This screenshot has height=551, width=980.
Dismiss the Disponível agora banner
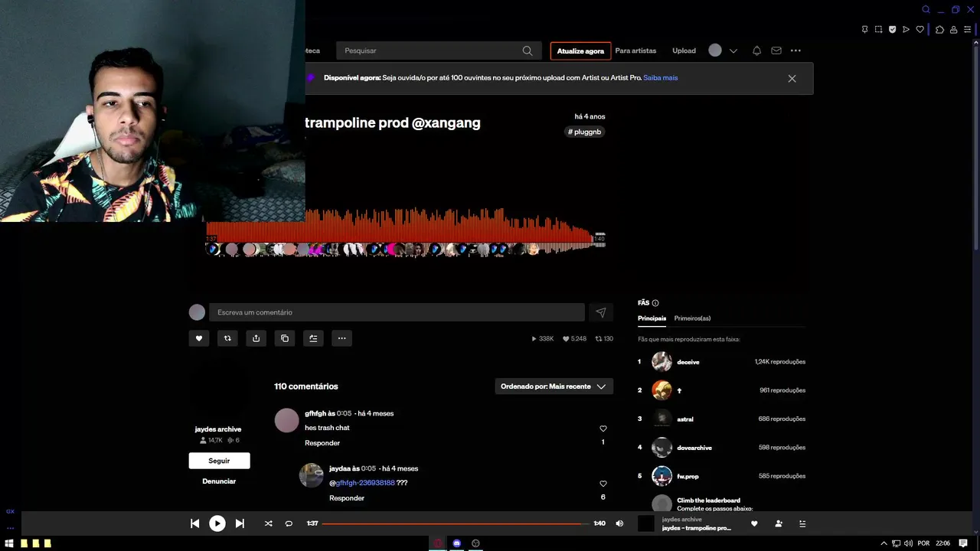(792, 78)
